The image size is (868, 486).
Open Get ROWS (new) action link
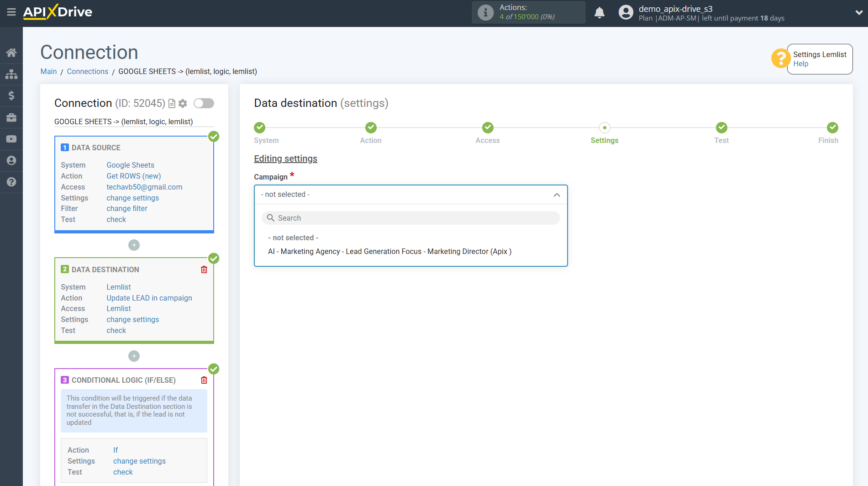pyautogui.click(x=133, y=176)
